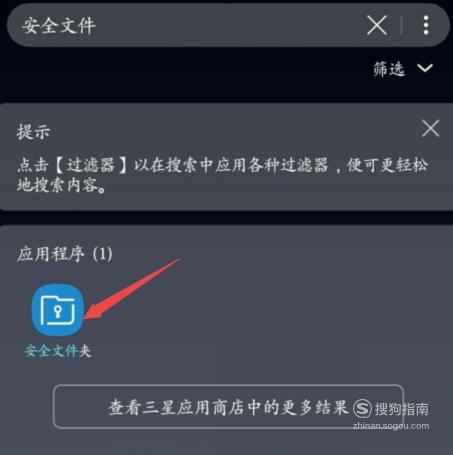Viewport: 453px width, 455px height.
Task: Open the blue Secure Folder app icon
Action: pyautogui.click(x=58, y=310)
